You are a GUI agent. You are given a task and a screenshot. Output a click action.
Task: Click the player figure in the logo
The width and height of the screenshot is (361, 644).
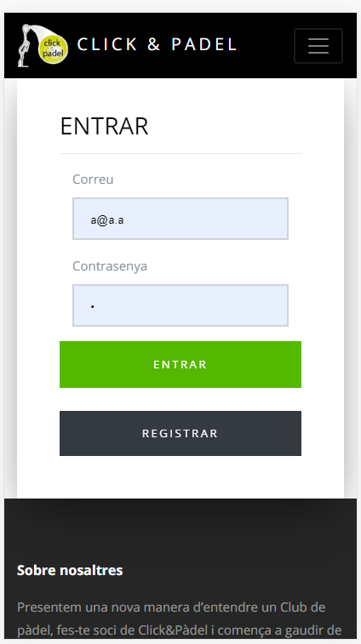pyautogui.click(x=25, y=46)
